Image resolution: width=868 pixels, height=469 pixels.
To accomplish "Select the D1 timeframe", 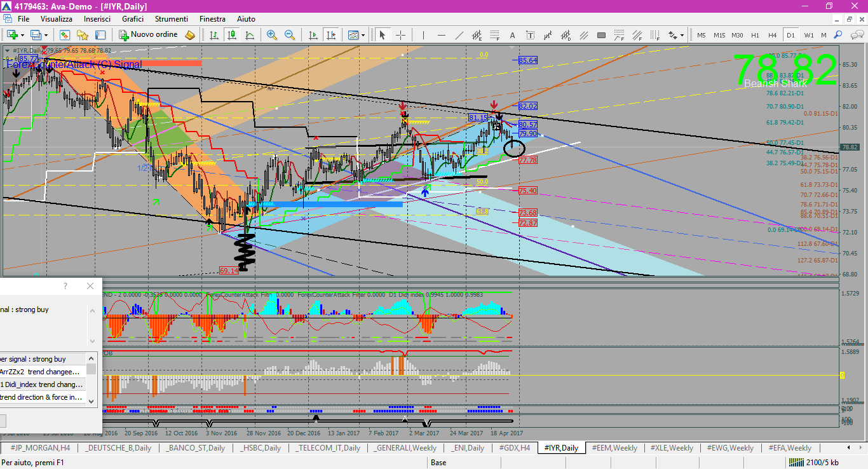I will (x=790, y=35).
